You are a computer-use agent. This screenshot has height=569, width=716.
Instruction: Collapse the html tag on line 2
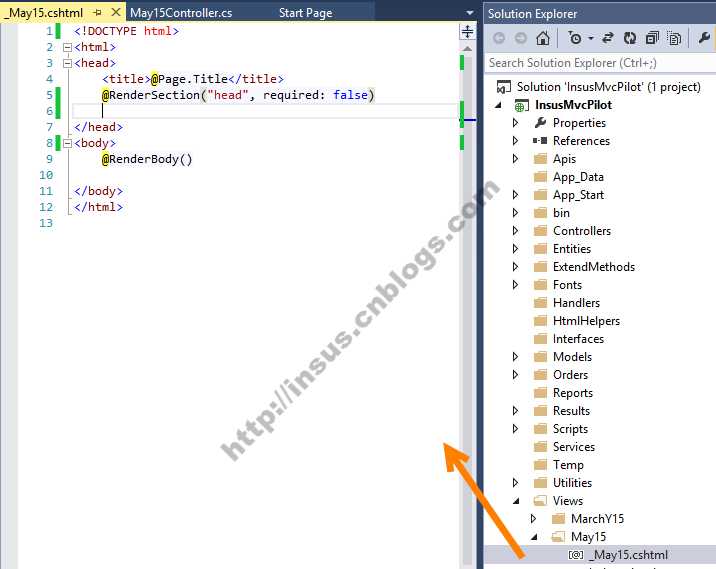[67, 47]
